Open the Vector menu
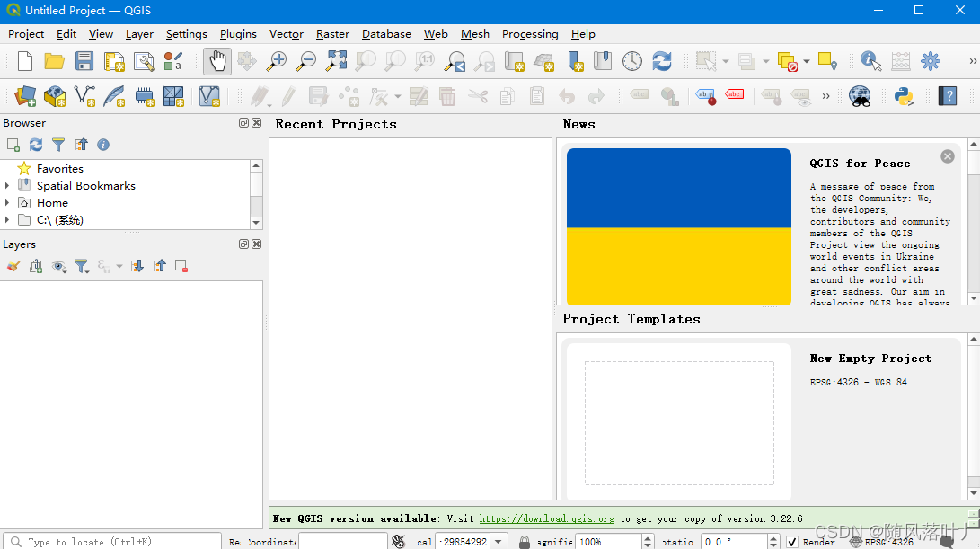Screen dimensions: 980x549 tap(287, 34)
